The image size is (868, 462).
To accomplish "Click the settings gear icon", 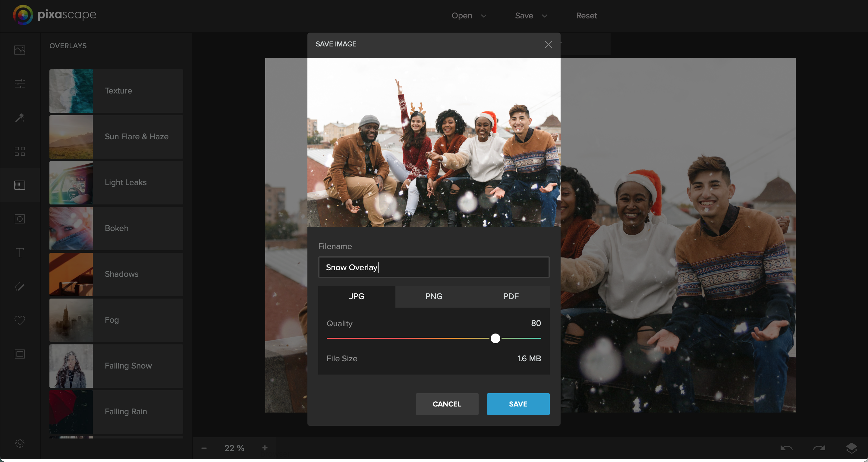I will pyautogui.click(x=20, y=443).
